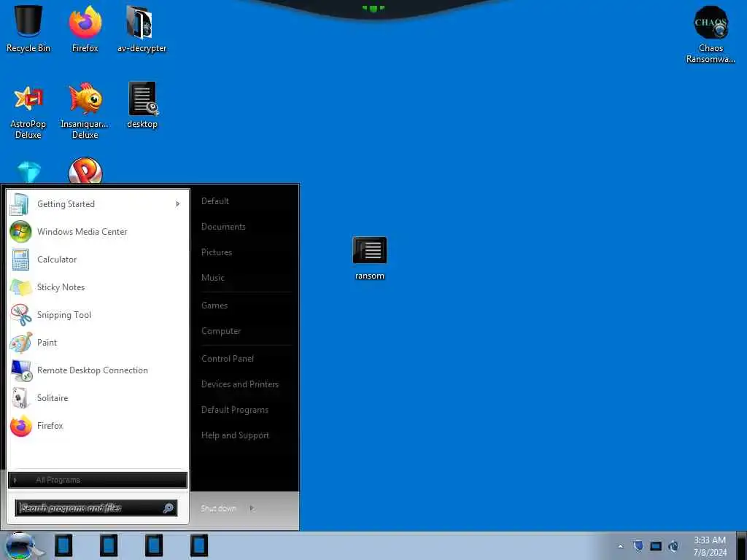
Task: Select the ransom file on desktop
Action: [370, 259]
